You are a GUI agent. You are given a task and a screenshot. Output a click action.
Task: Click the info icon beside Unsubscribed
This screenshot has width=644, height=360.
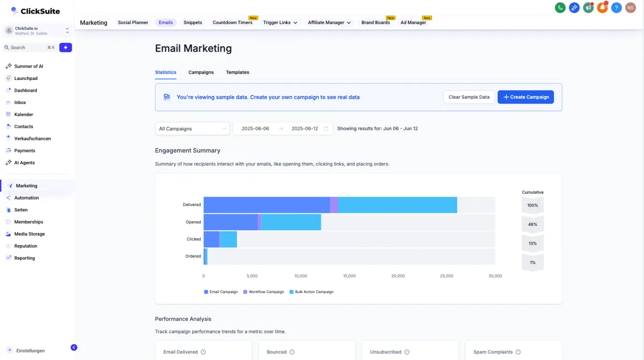[407, 352]
